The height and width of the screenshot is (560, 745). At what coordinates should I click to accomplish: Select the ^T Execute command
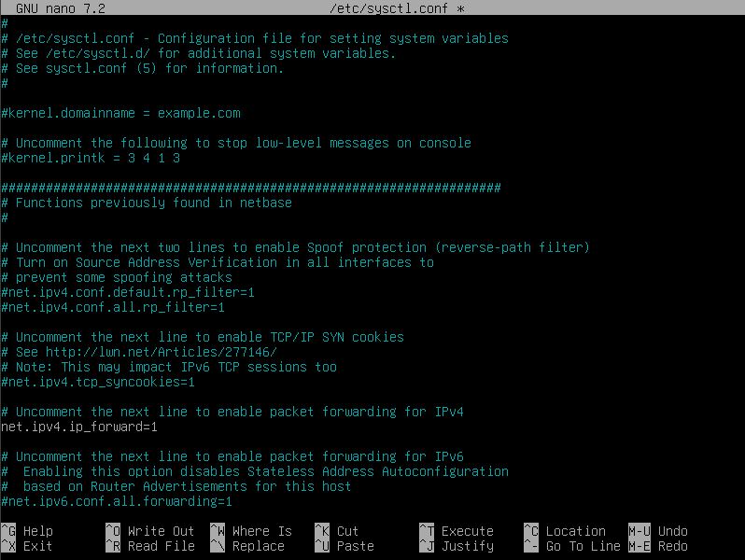pos(456,531)
